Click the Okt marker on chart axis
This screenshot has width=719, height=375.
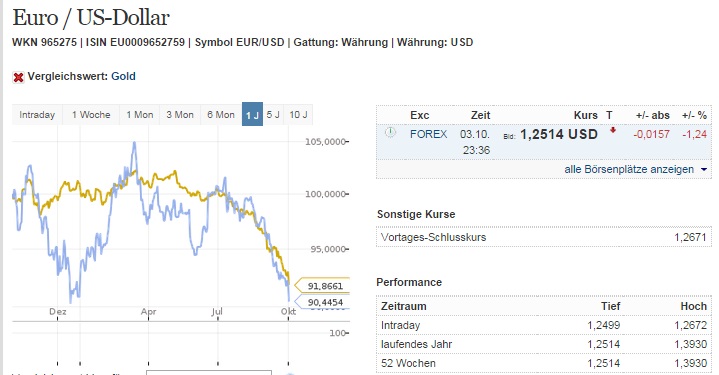288,312
